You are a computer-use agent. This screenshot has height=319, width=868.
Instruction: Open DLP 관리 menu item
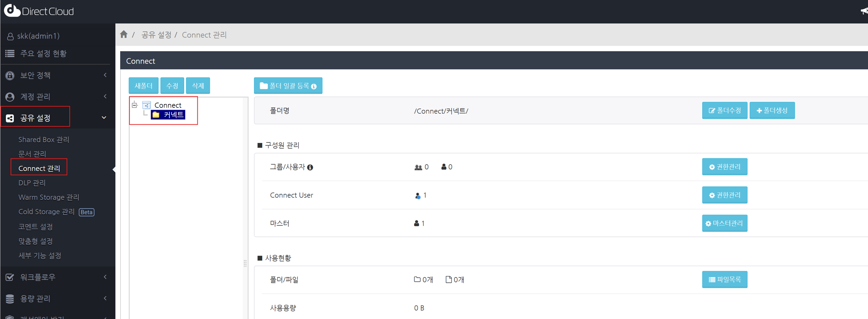click(x=32, y=183)
